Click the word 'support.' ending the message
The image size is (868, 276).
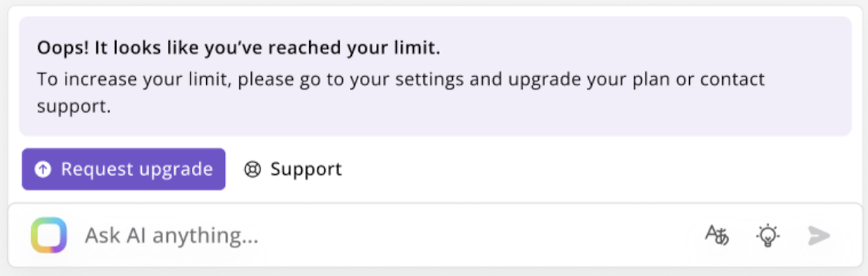[74, 106]
